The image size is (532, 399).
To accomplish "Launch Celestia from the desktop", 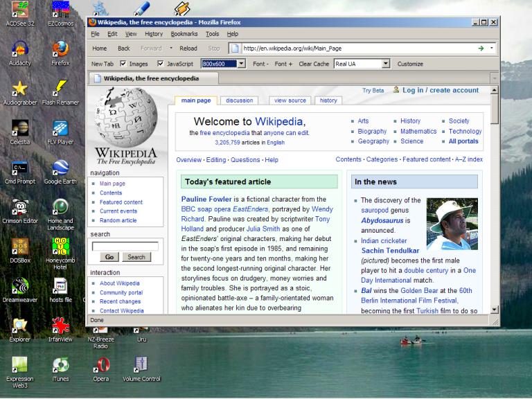I will pyautogui.click(x=20, y=132).
